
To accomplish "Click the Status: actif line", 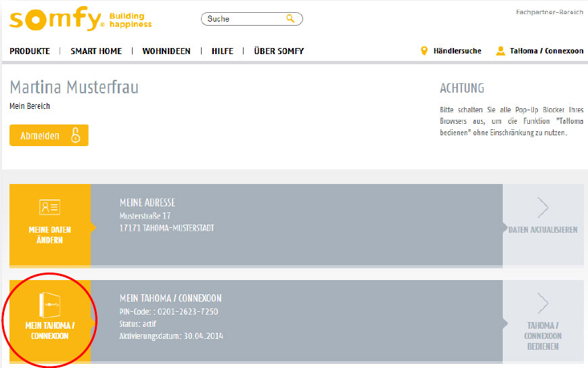I will click(137, 324).
